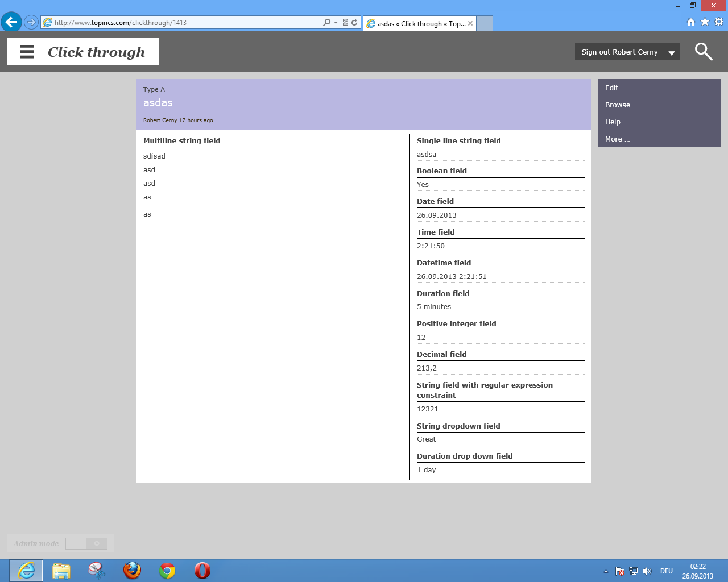The height and width of the screenshot is (582, 728).
Task: Toggle the Admin mode switch
Action: [x=86, y=544]
